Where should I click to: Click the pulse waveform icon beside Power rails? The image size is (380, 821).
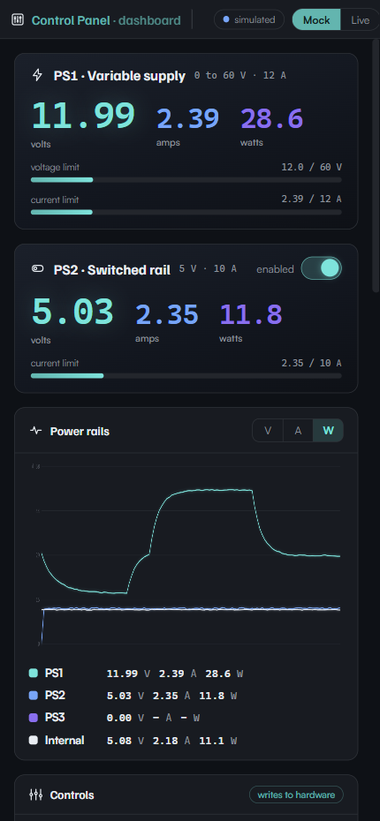point(36,431)
